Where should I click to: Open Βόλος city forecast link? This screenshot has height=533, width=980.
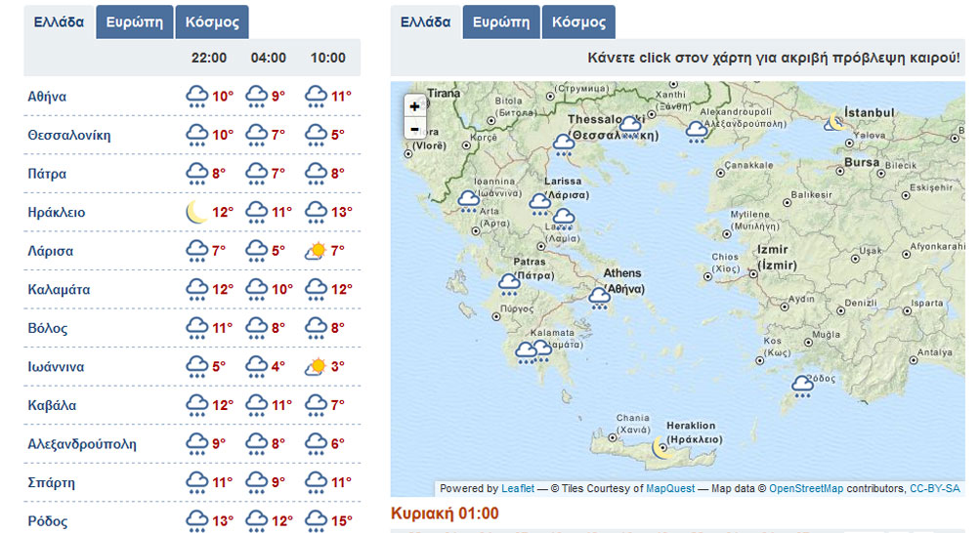48,329
